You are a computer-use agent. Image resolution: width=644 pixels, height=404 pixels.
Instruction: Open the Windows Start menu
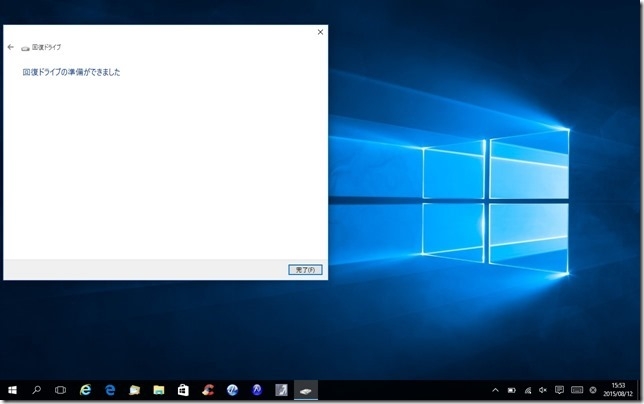(x=12, y=390)
